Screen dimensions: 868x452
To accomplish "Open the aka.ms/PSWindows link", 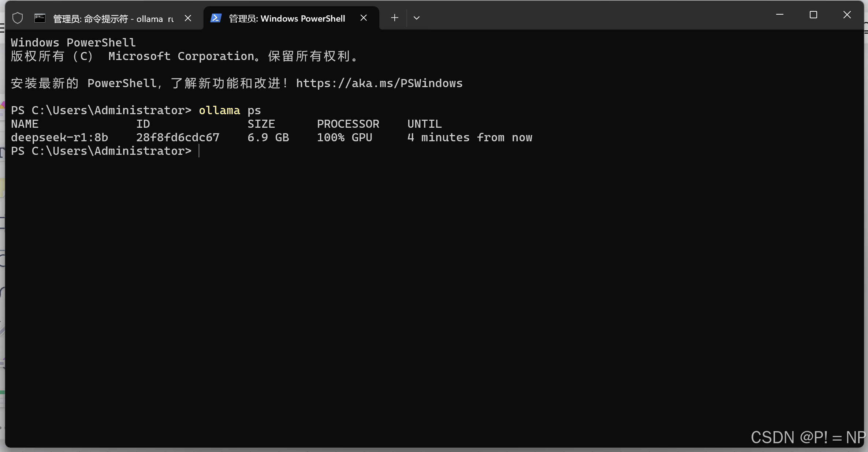I will (x=379, y=83).
